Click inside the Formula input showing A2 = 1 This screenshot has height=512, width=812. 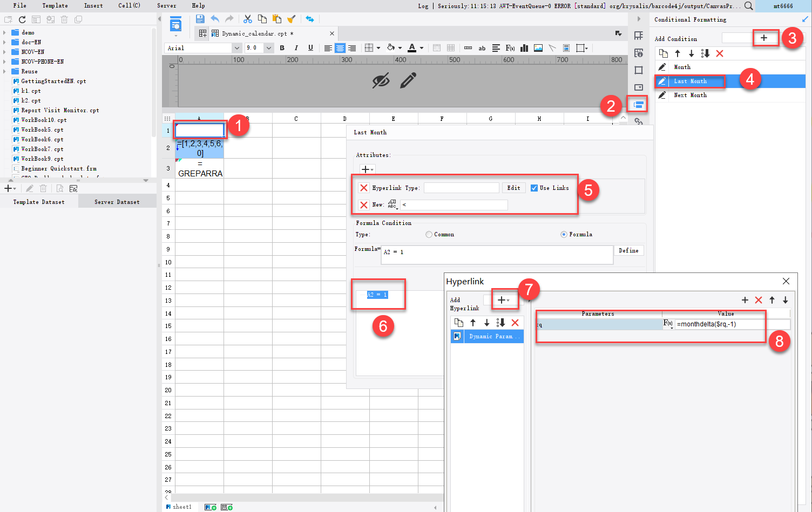[496, 252]
